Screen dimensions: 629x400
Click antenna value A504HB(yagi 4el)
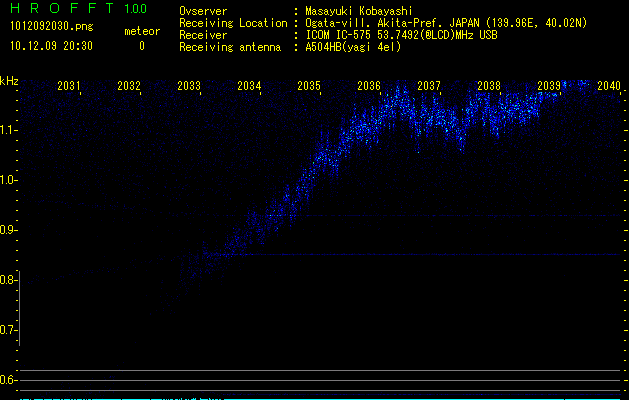[x=353, y=47]
